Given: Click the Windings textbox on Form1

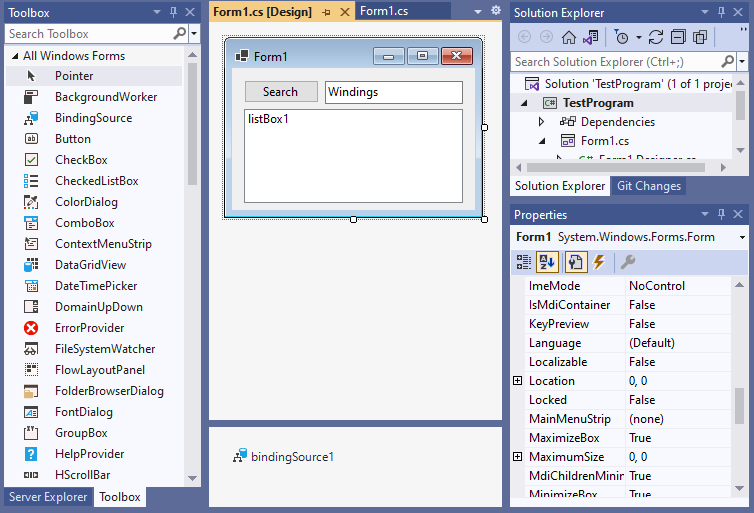Looking at the screenshot, I should [x=394, y=92].
